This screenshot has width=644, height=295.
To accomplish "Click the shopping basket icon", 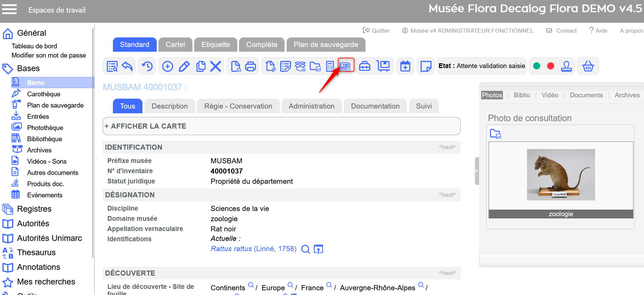I will click(x=588, y=66).
